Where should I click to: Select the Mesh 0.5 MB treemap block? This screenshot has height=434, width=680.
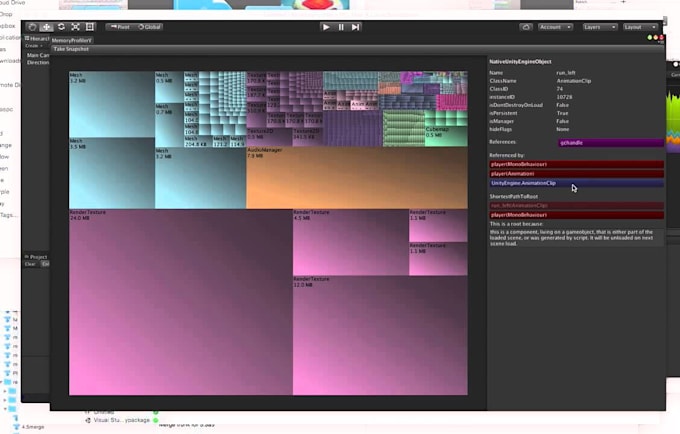point(169,87)
